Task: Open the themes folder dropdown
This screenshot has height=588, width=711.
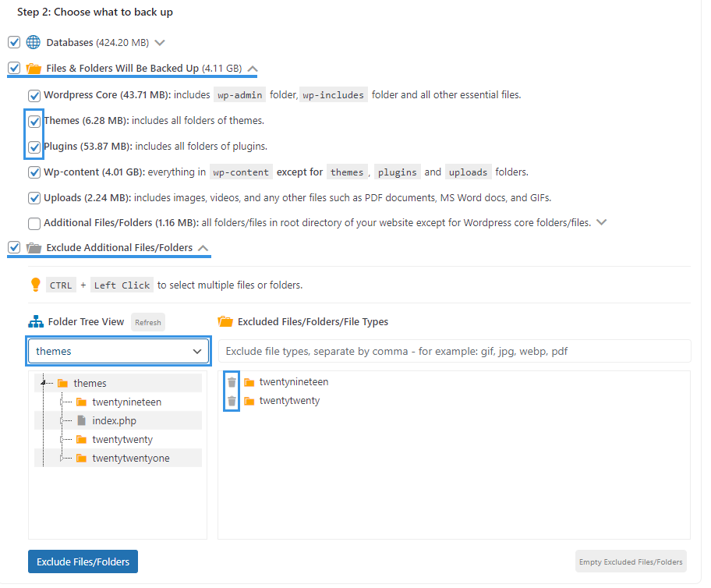Action: pos(118,351)
